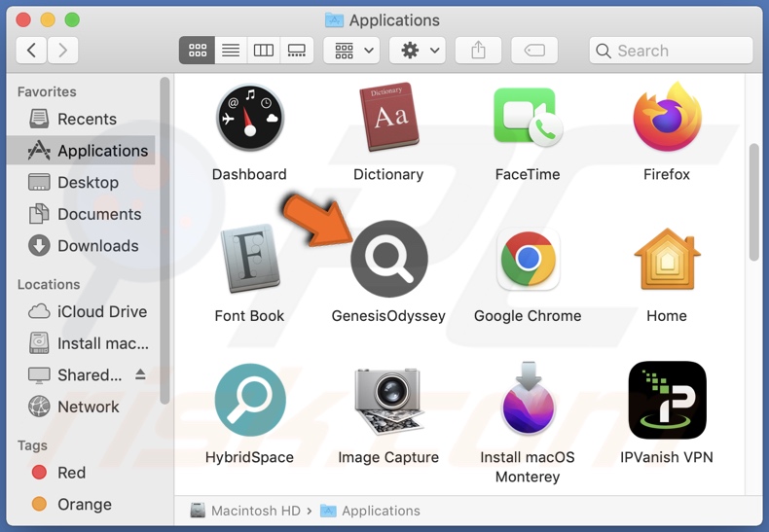769x532 pixels.
Task: Click the main file area vertical scrollbar
Action: tap(753, 202)
